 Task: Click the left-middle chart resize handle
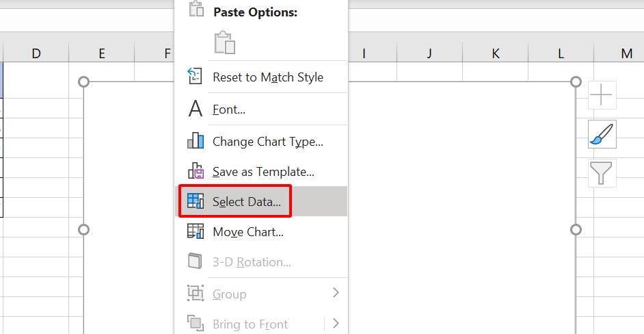pos(84,229)
